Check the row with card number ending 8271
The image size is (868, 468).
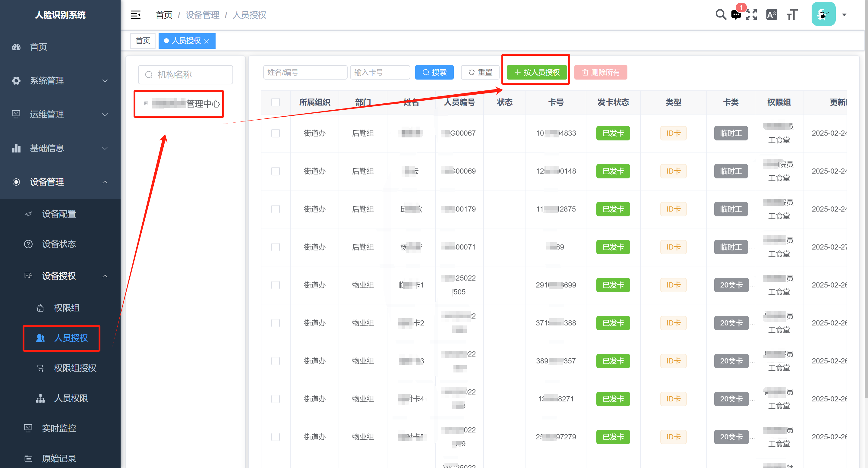click(x=275, y=399)
